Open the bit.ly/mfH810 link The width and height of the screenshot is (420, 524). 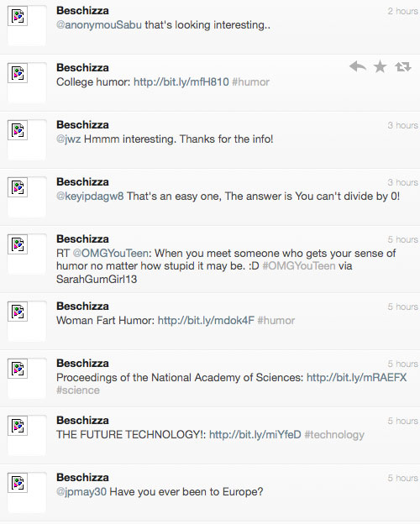(181, 82)
